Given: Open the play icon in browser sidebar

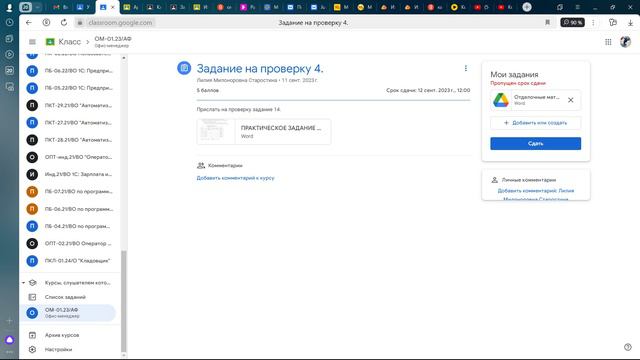Looking at the screenshot, I should tap(9, 54).
